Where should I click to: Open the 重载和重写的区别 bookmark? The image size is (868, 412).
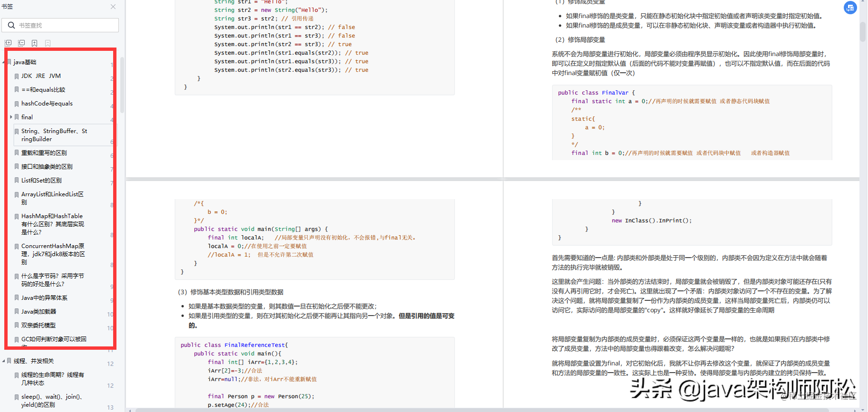[x=44, y=153]
